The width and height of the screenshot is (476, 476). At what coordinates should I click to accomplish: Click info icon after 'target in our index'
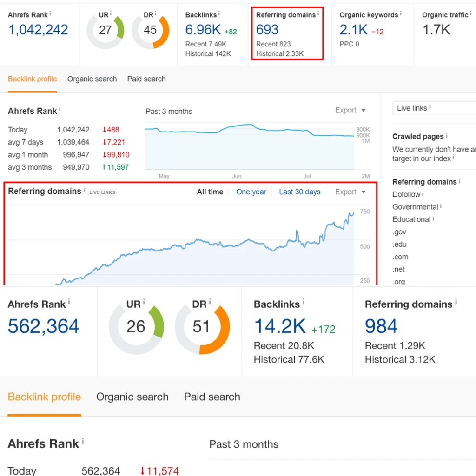pyautogui.click(x=453, y=157)
